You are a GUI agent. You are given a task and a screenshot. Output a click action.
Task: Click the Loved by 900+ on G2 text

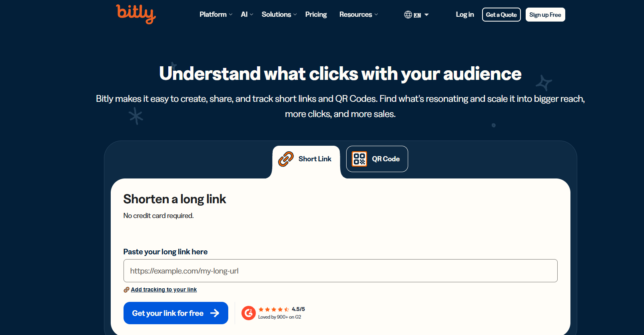click(280, 317)
